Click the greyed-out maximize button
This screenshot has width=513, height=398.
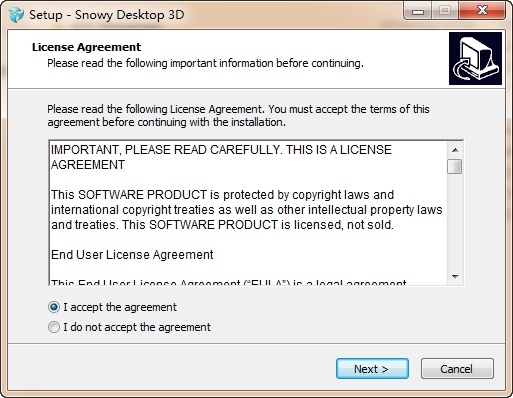click(x=445, y=11)
